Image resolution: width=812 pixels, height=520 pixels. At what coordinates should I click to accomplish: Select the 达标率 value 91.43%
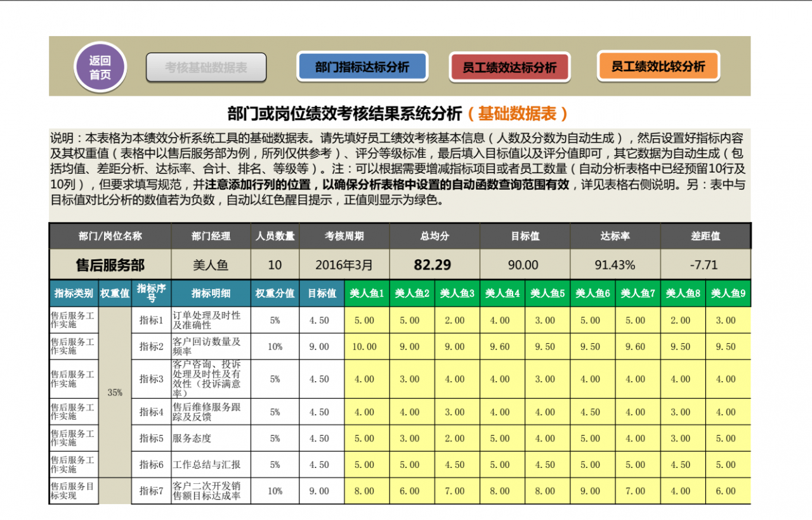615,264
